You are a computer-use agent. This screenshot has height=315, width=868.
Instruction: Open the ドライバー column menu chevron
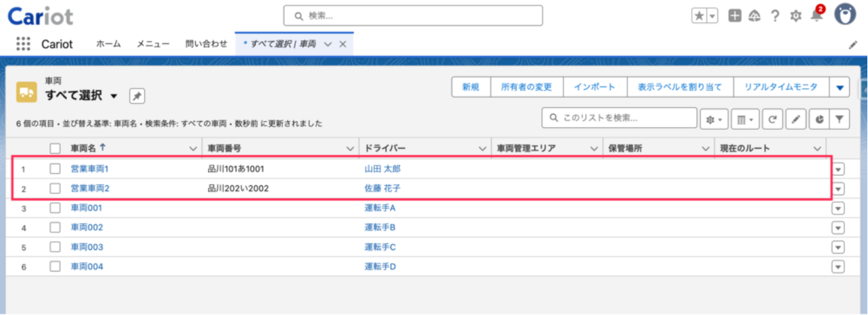482,148
